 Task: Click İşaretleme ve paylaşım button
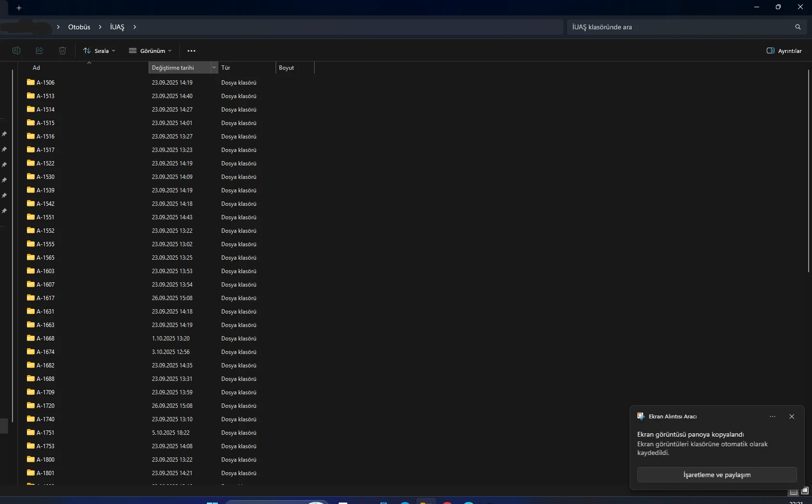click(717, 475)
